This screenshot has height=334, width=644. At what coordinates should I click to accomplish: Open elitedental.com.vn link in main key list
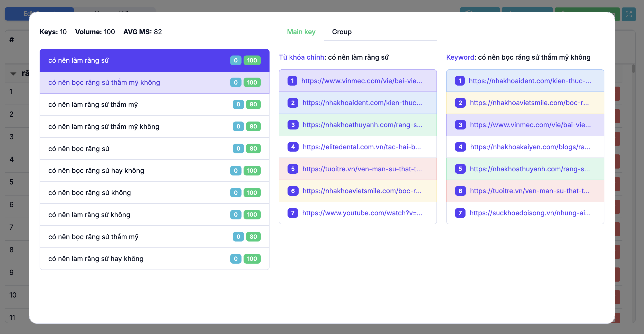tap(362, 147)
